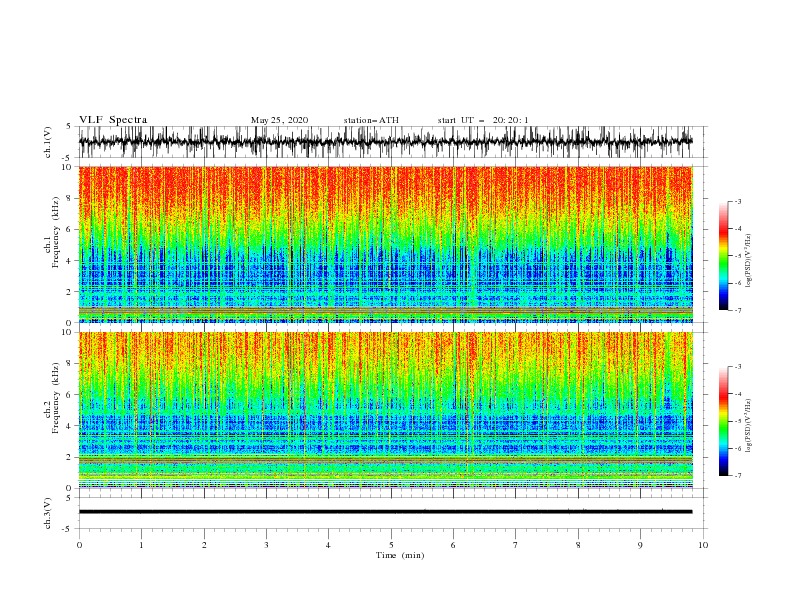Select the "Time (min)" x-axis label
The height and width of the screenshot is (612, 792).
[400, 555]
